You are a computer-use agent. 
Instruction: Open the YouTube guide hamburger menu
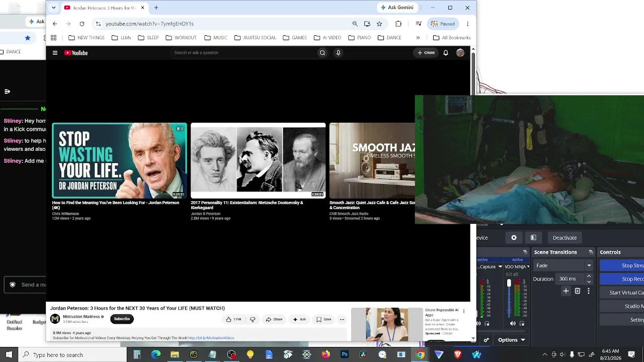click(x=55, y=53)
